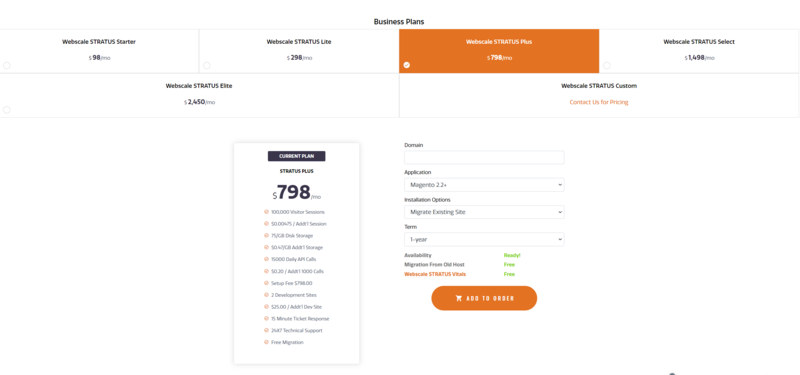
Task: Click the check icon beside 2 Development Sites
Action: (266, 295)
